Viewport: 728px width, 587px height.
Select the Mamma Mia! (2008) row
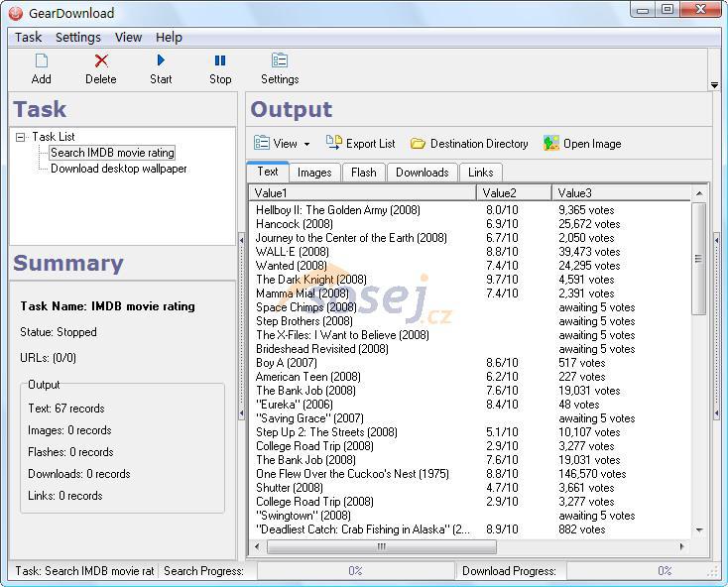point(470,293)
